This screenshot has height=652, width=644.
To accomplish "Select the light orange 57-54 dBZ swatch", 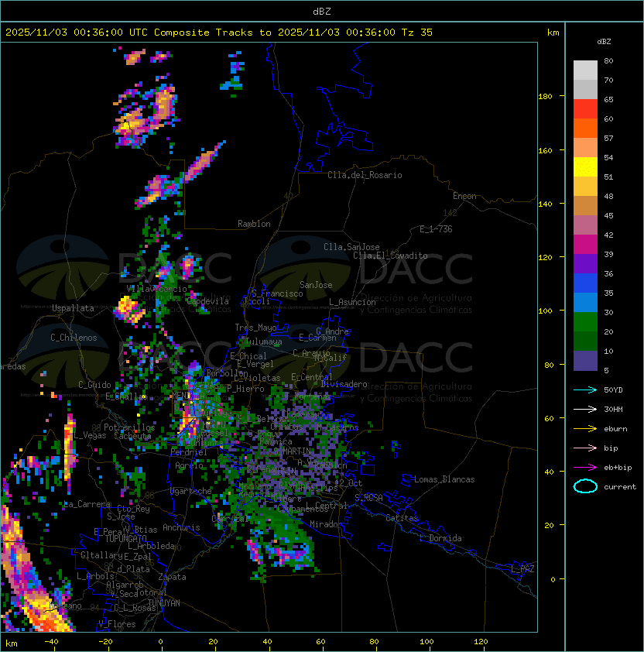I will point(585,148).
